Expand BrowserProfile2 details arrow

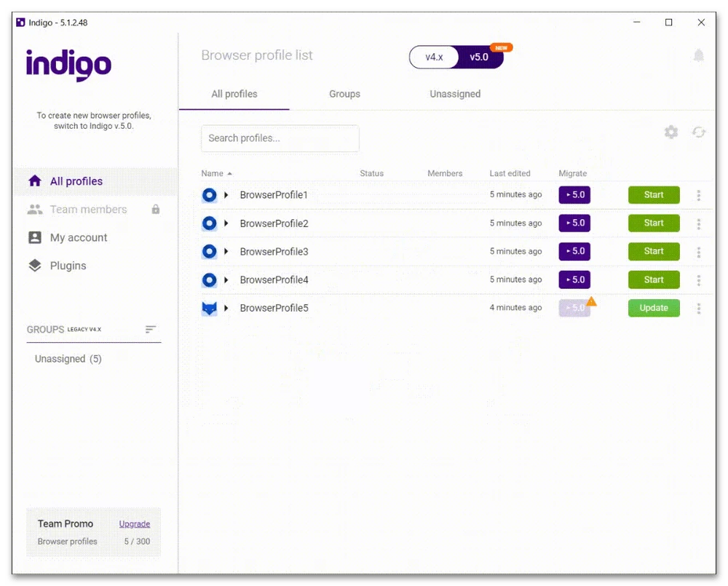tap(226, 223)
